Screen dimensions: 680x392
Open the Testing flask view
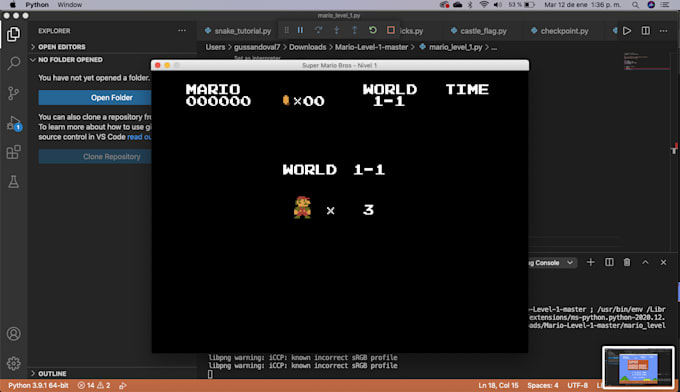[13, 182]
